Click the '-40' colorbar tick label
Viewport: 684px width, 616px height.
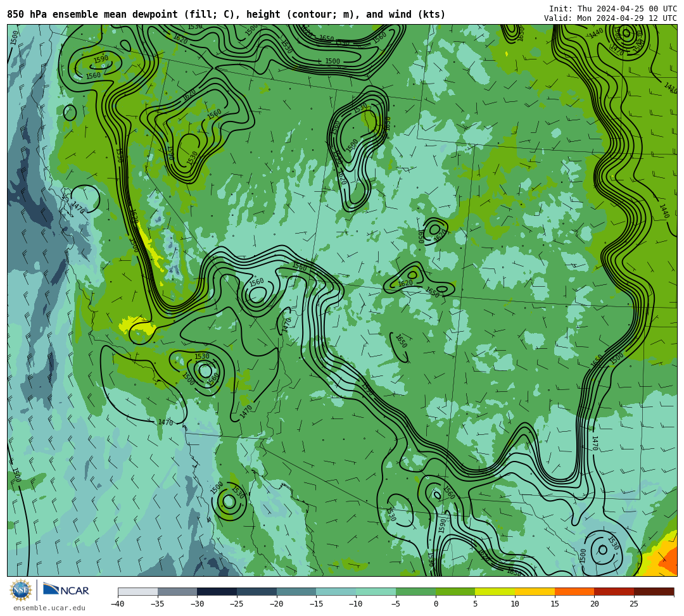[117, 604]
